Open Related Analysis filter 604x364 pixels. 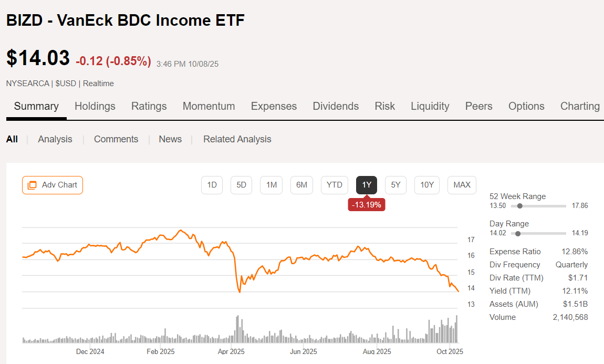[x=237, y=139]
